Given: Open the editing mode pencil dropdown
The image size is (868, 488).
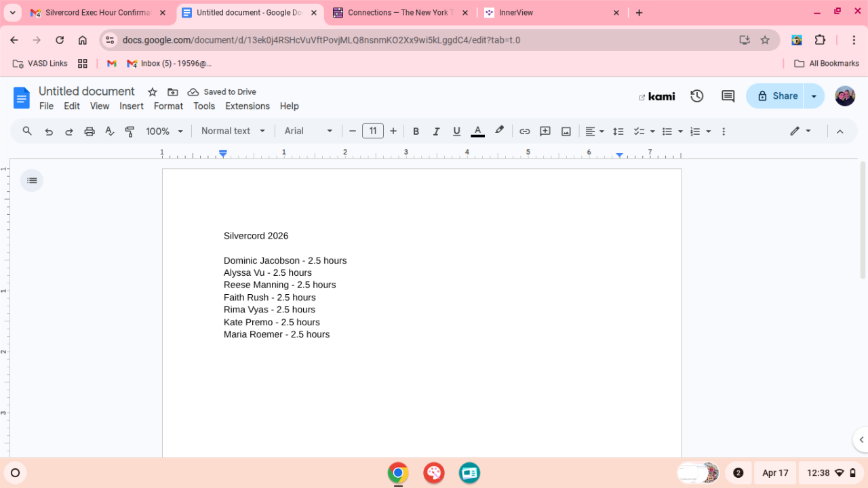Looking at the screenshot, I should (x=801, y=131).
